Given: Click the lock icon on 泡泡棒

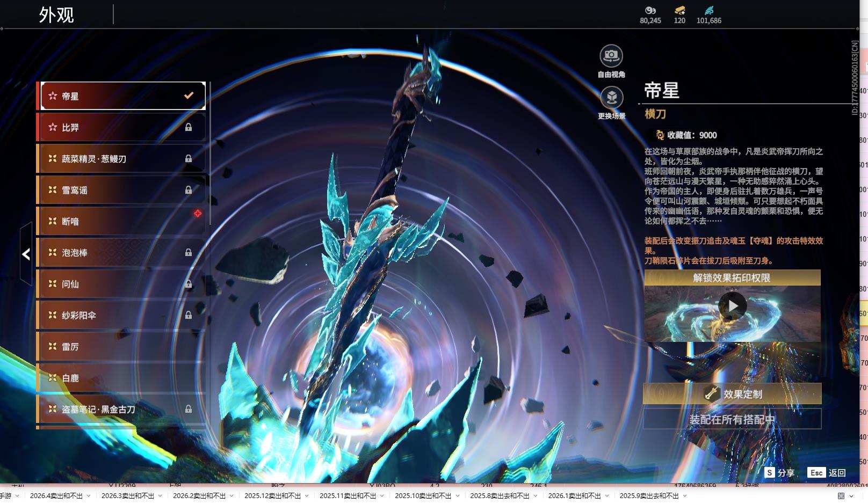Looking at the screenshot, I should pos(189,252).
